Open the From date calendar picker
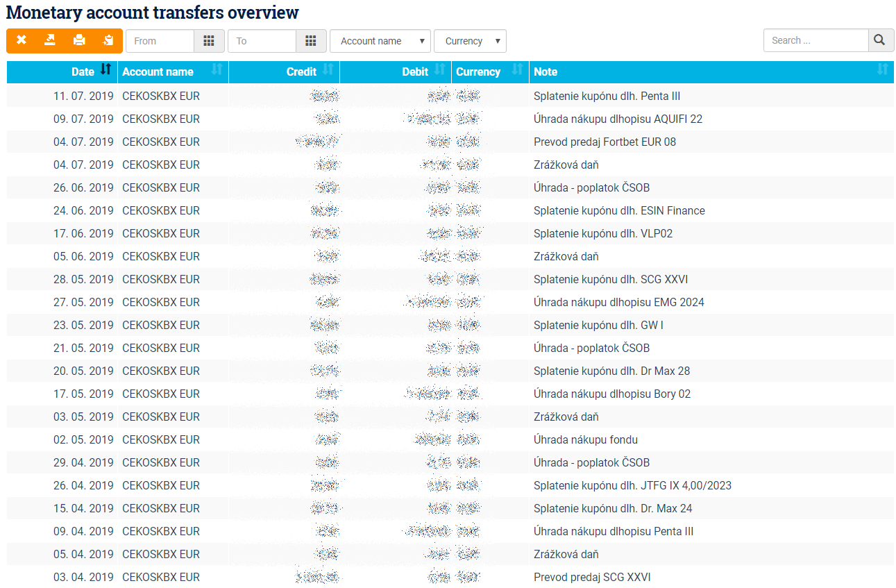896x588 pixels. tap(209, 41)
